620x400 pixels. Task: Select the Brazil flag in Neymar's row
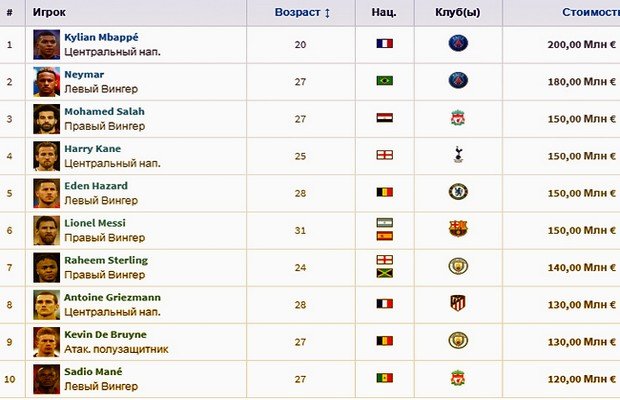click(x=385, y=81)
